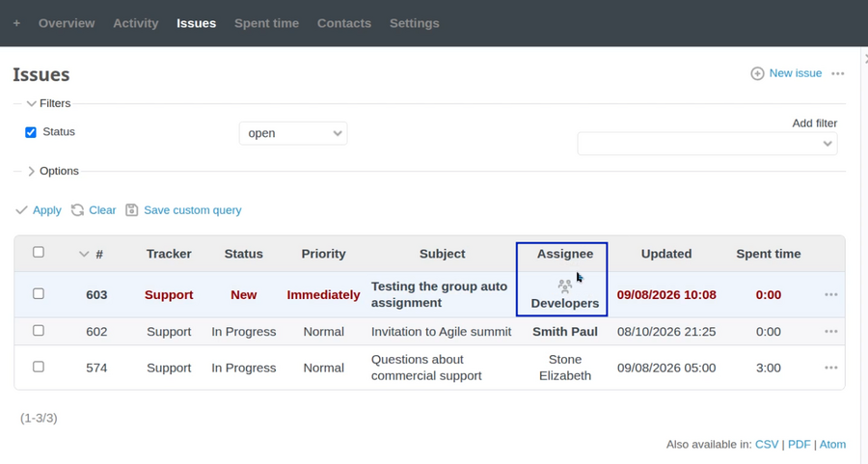The height and width of the screenshot is (464, 868).
Task: Sort by the # column header
Action: point(99,254)
